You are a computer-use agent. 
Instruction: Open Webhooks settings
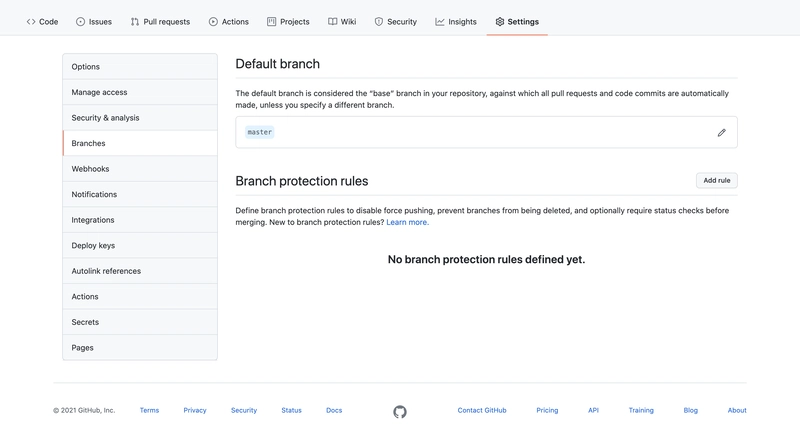pos(140,169)
